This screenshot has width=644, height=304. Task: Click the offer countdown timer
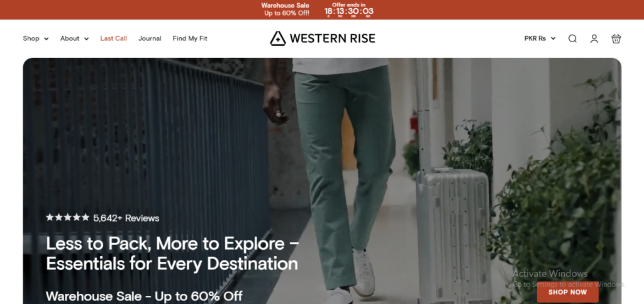pos(348,10)
